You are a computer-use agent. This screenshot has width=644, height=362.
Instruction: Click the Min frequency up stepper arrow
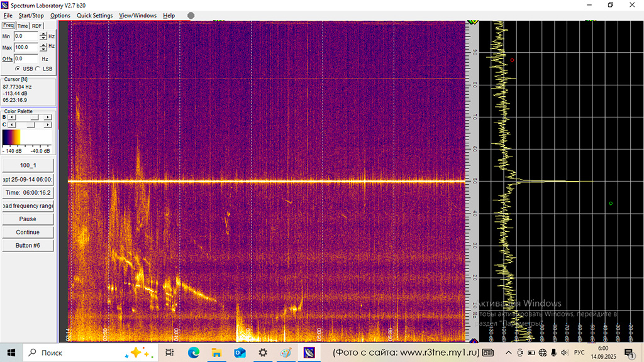click(43, 33)
